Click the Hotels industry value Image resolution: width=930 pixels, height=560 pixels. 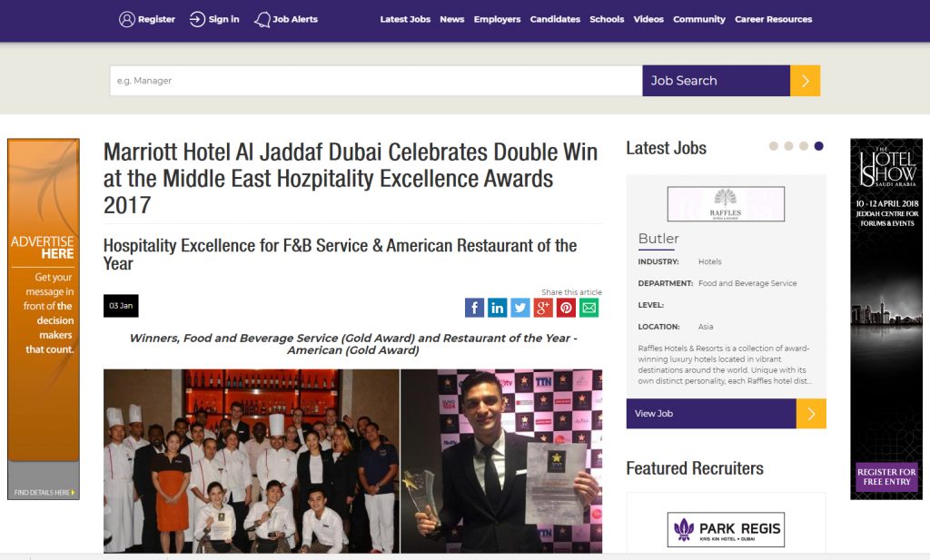pyautogui.click(x=710, y=261)
